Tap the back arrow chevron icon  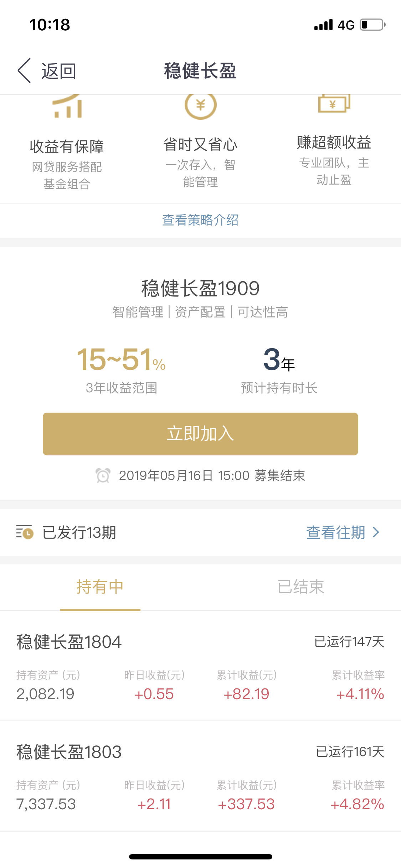24,71
